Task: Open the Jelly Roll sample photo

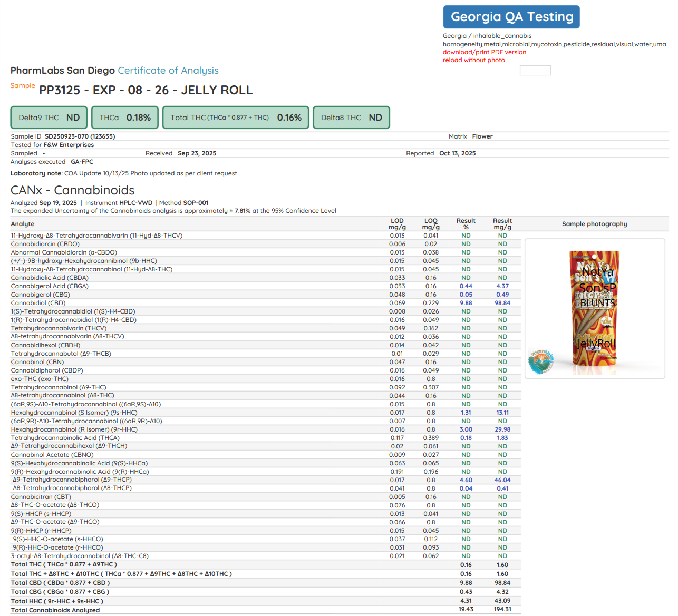Action: 595,308
